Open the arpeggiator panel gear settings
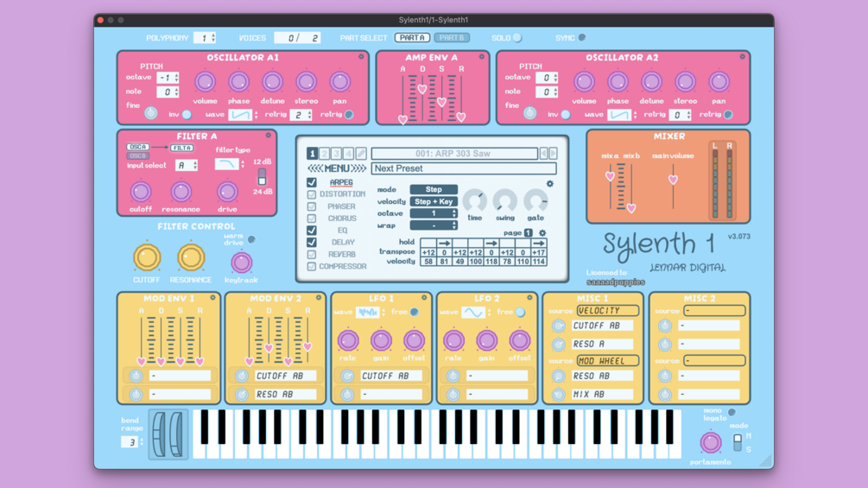 click(x=549, y=184)
